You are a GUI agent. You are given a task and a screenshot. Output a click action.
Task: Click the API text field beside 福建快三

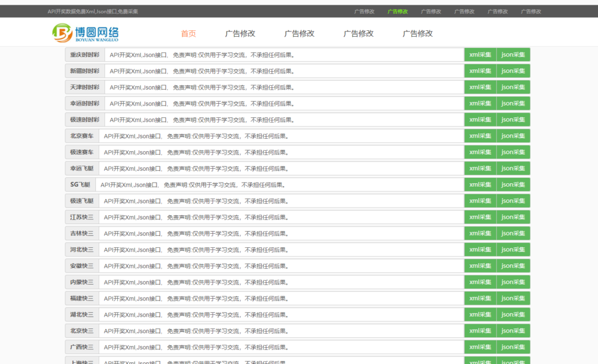(x=281, y=298)
